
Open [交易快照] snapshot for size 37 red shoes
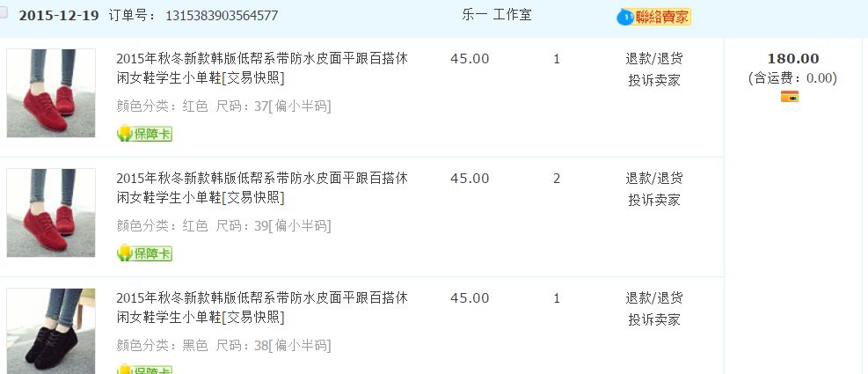pyautogui.click(x=253, y=78)
